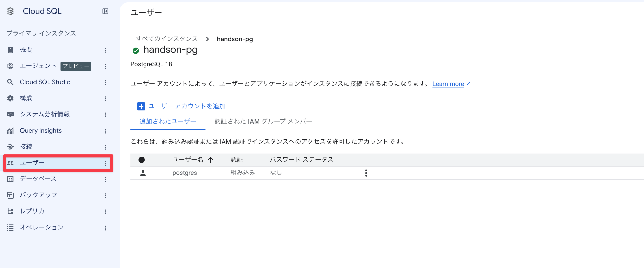This screenshot has height=268, width=644.
Task: Open the three-dot menu beside オペレーション
Action: click(105, 228)
